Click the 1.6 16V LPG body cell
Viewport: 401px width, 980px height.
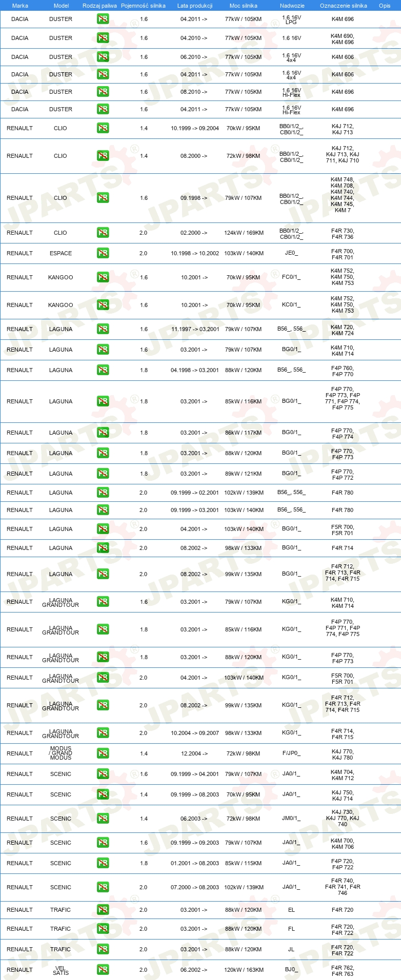tap(291, 19)
